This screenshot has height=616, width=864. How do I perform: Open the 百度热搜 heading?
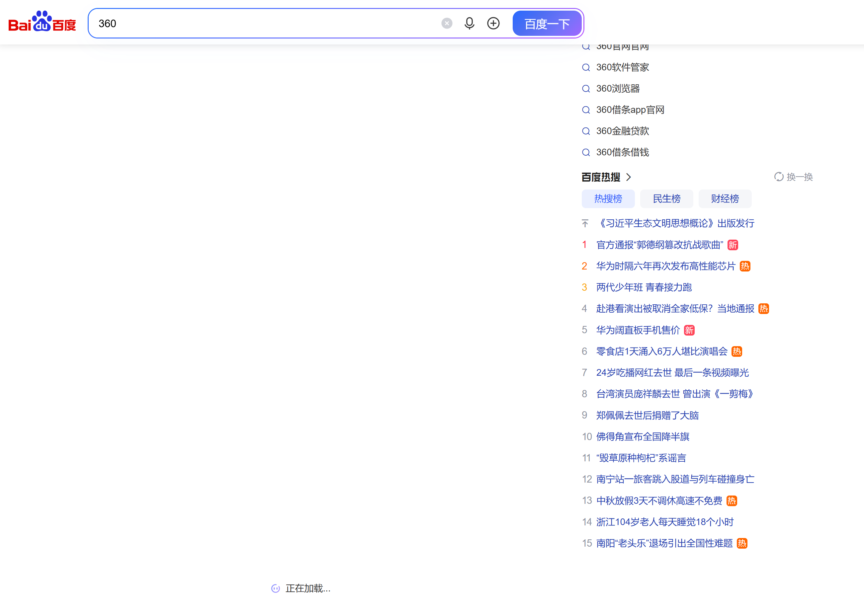point(601,177)
